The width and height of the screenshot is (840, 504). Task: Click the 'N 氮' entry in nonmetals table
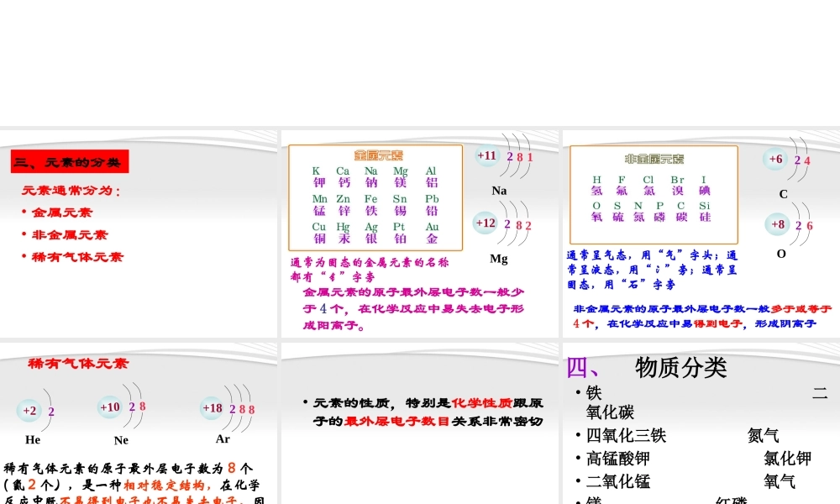638,212
